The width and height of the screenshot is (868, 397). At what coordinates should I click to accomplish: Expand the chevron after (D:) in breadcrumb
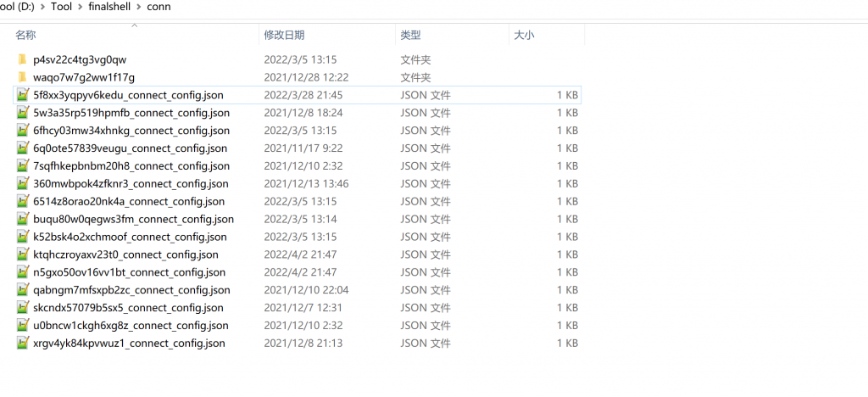[x=42, y=7]
